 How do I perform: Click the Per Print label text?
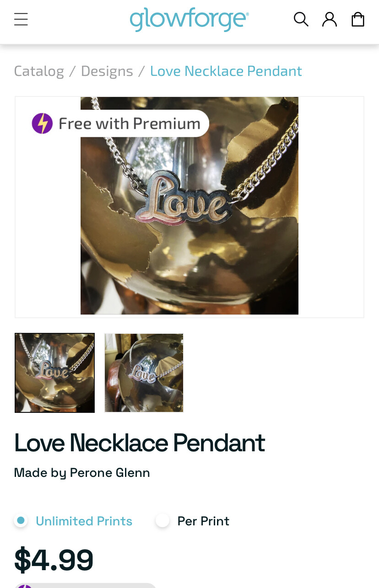click(x=203, y=521)
